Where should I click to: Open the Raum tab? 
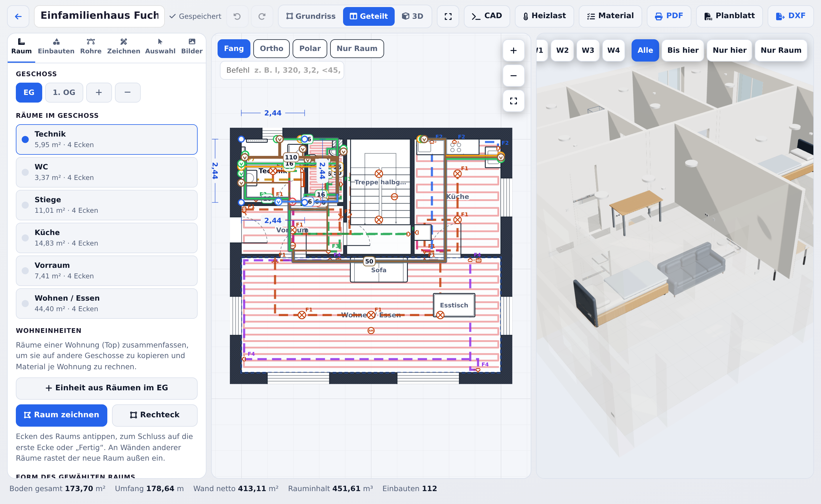21,46
